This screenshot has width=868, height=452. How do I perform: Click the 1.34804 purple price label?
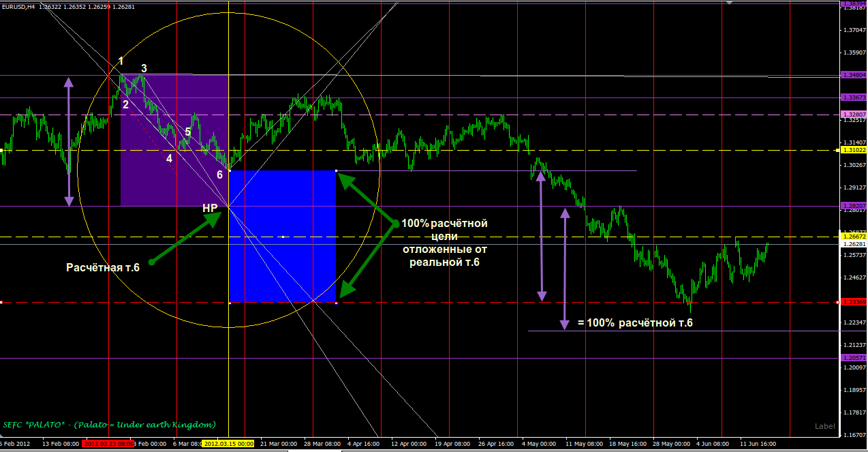854,75
